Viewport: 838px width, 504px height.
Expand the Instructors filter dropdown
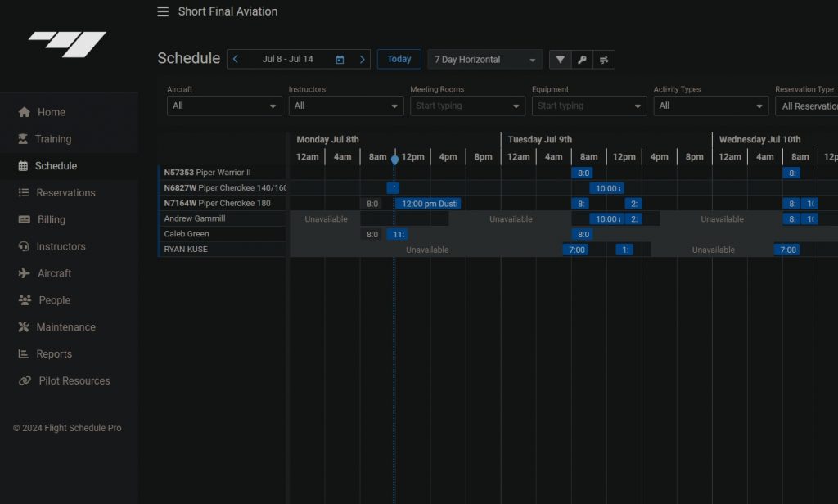(x=345, y=106)
